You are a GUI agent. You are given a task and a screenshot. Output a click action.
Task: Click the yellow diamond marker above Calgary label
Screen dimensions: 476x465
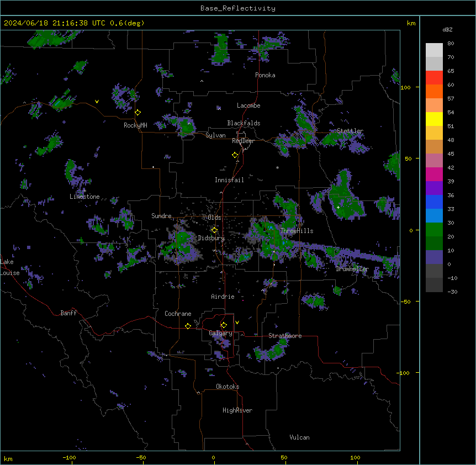pos(224,325)
